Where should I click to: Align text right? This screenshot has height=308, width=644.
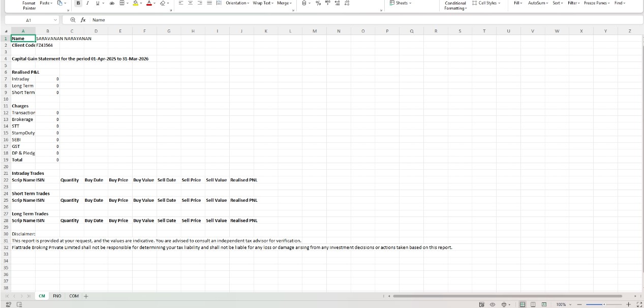pos(200,3)
